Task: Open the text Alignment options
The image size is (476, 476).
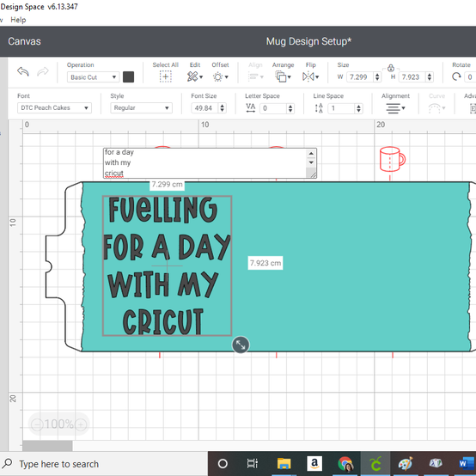Action: (x=395, y=108)
